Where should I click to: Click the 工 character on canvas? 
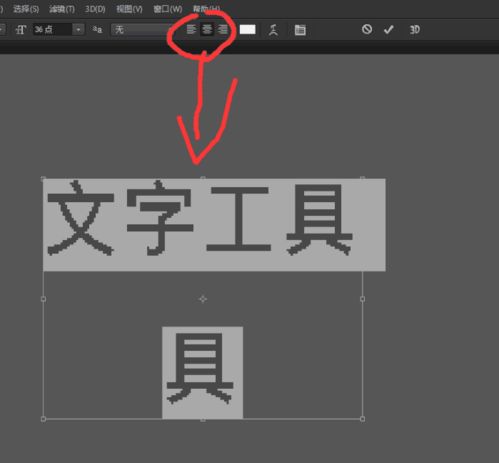coord(239,219)
